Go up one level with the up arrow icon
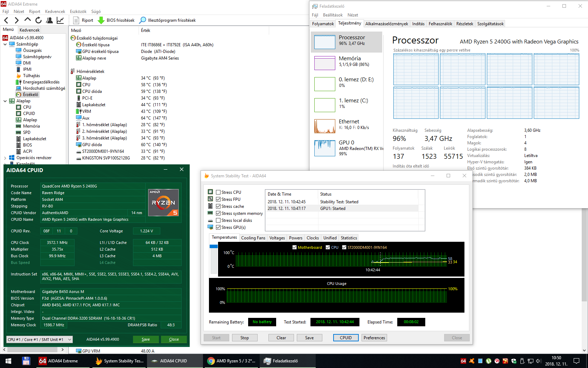The height and width of the screenshot is (368, 588). pyautogui.click(x=28, y=20)
